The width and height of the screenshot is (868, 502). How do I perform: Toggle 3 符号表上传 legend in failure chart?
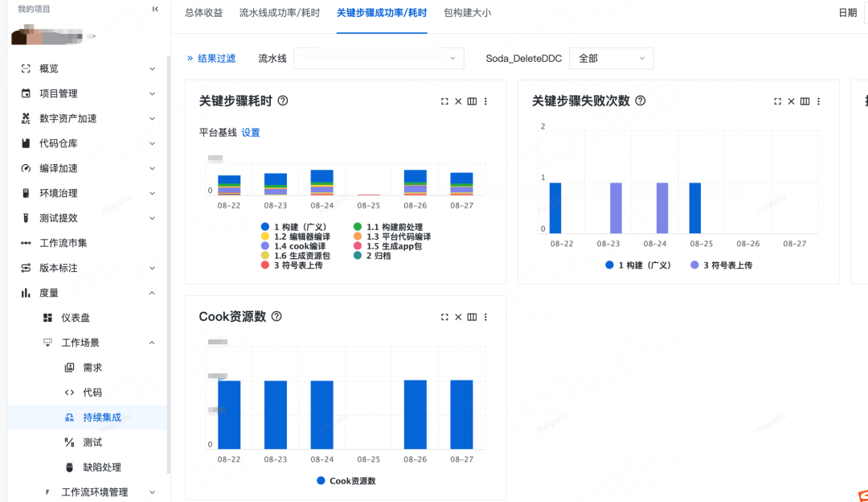tap(721, 265)
